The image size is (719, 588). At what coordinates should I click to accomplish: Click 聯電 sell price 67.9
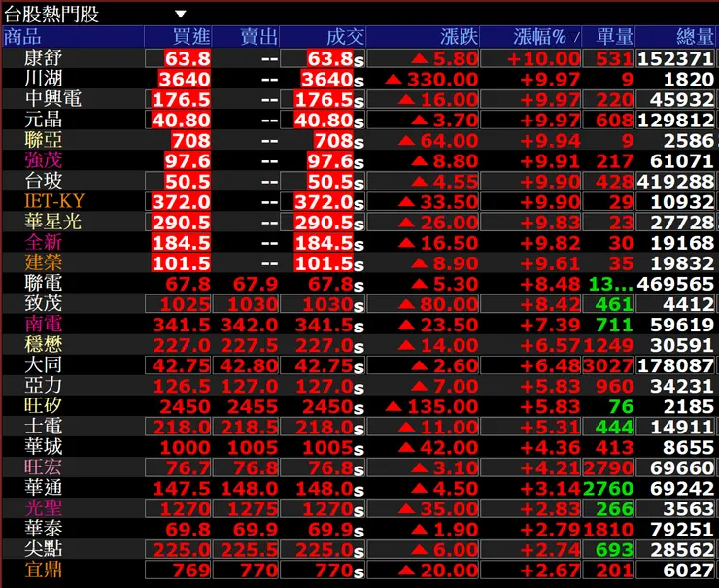(255, 284)
